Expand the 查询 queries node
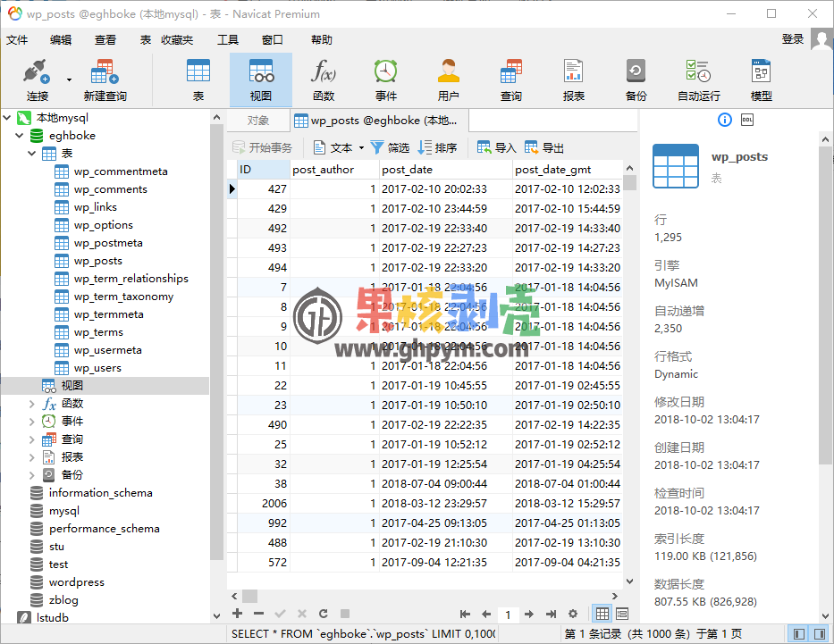This screenshot has height=644, width=834. 32,439
